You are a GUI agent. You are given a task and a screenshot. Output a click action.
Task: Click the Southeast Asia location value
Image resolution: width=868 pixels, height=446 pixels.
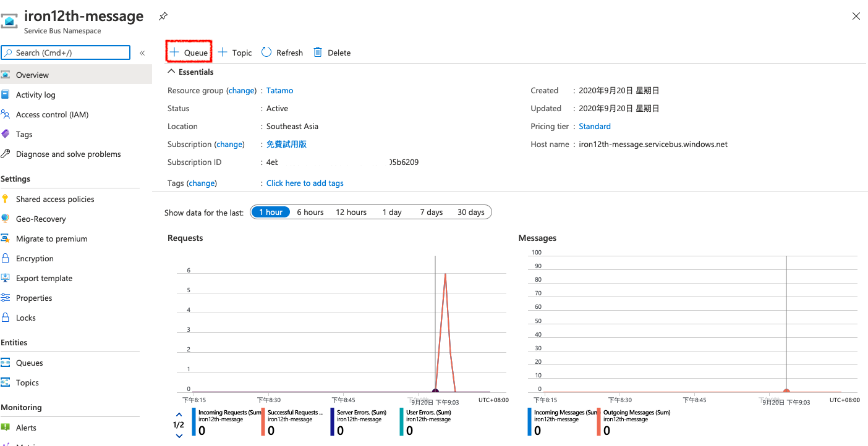click(292, 126)
